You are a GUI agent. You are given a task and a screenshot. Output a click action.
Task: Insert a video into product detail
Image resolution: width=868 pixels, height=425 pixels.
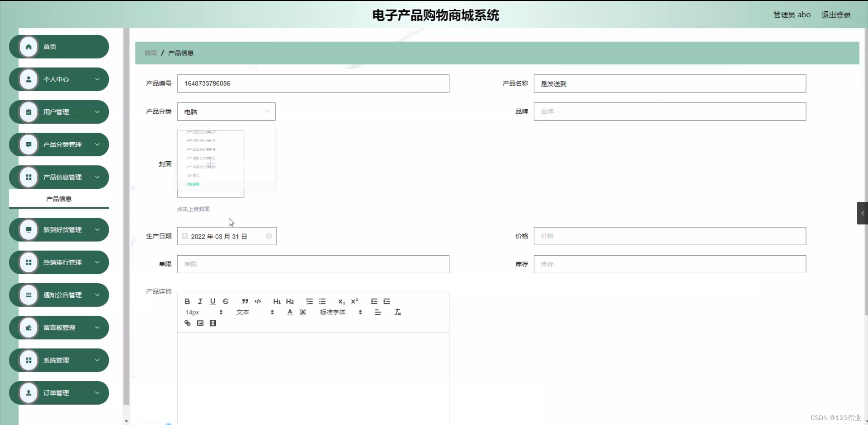pyautogui.click(x=212, y=322)
